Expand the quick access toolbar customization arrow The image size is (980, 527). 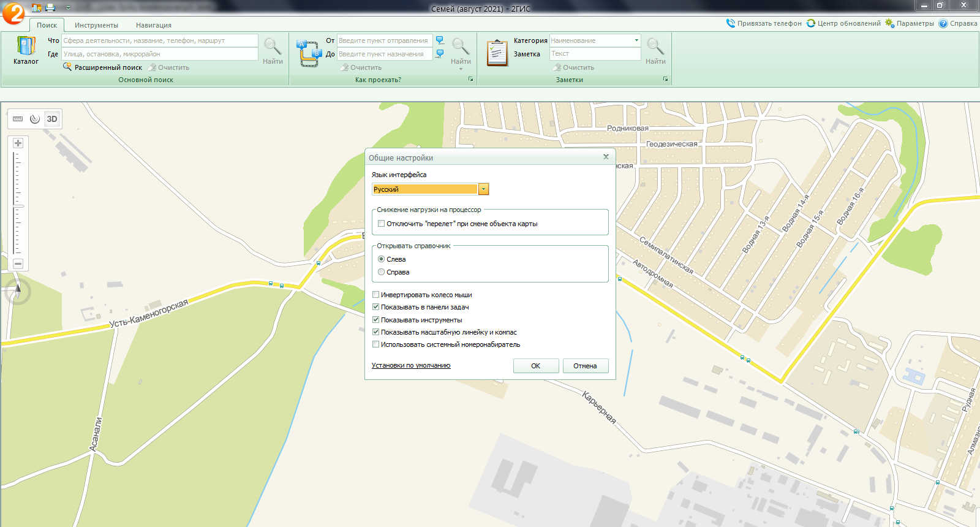(x=68, y=8)
